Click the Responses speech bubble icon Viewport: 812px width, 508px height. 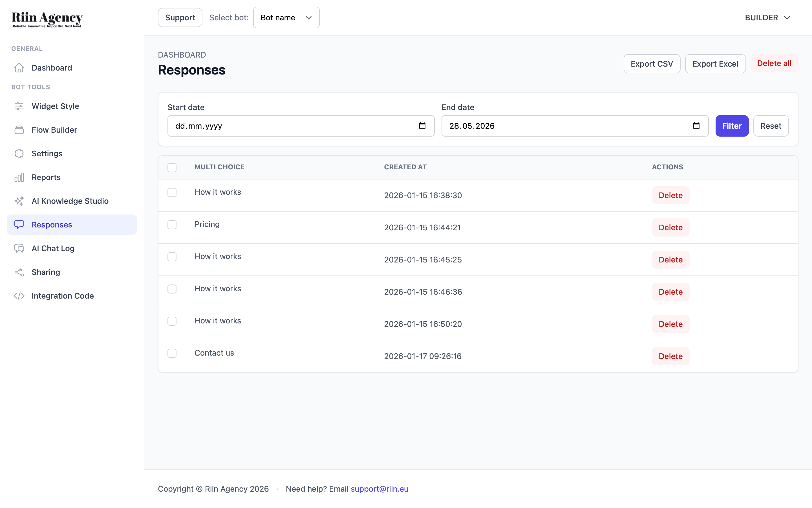click(19, 225)
